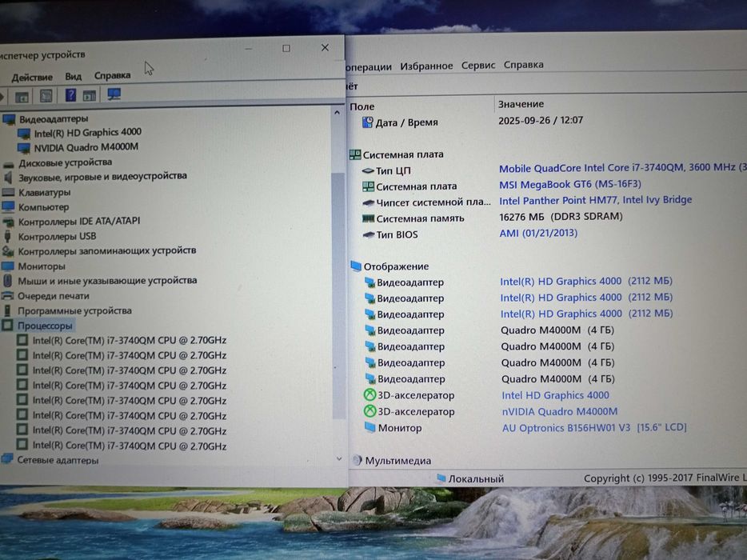
Task: Click the show/hide console tree toolbar icon
Action: [x=22, y=98]
